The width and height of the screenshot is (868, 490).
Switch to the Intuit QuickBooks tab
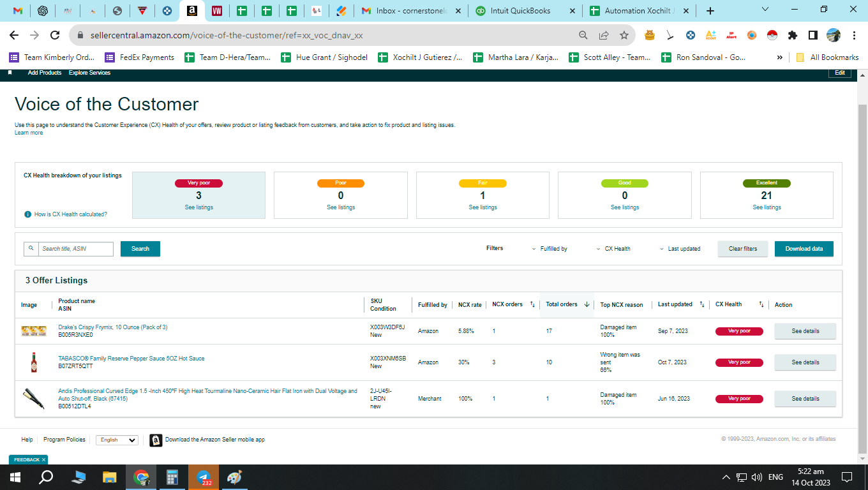click(523, 11)
